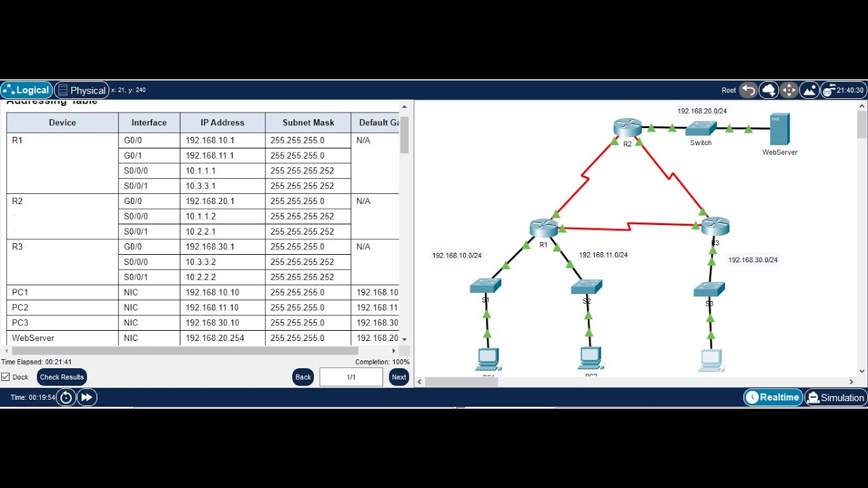Click the 1/1 page number field

[351, 377]
